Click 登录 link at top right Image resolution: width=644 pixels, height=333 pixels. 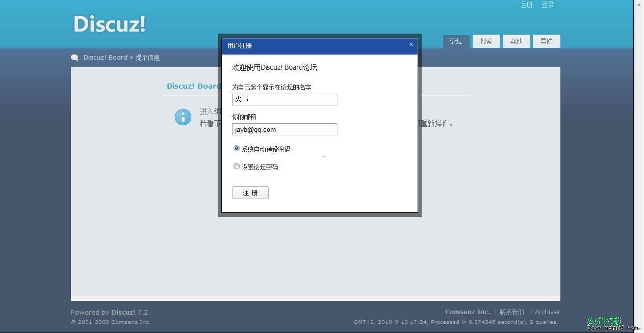[548, 5]
